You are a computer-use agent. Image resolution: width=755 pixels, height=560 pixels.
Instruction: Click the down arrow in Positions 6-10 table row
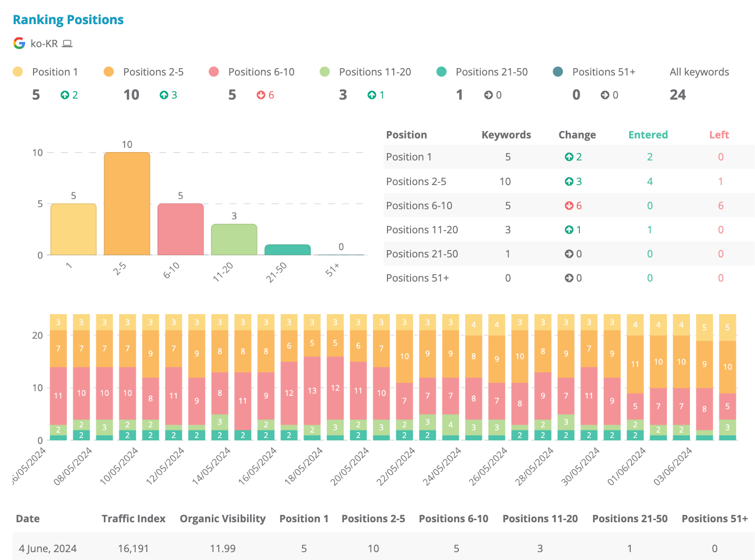click(x=569, y=206)
